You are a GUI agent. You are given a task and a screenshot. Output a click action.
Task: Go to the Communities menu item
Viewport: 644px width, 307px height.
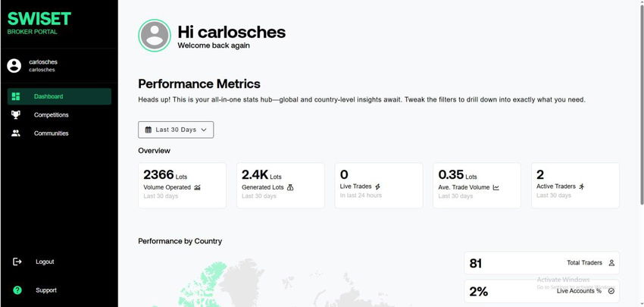coord(52,133)
